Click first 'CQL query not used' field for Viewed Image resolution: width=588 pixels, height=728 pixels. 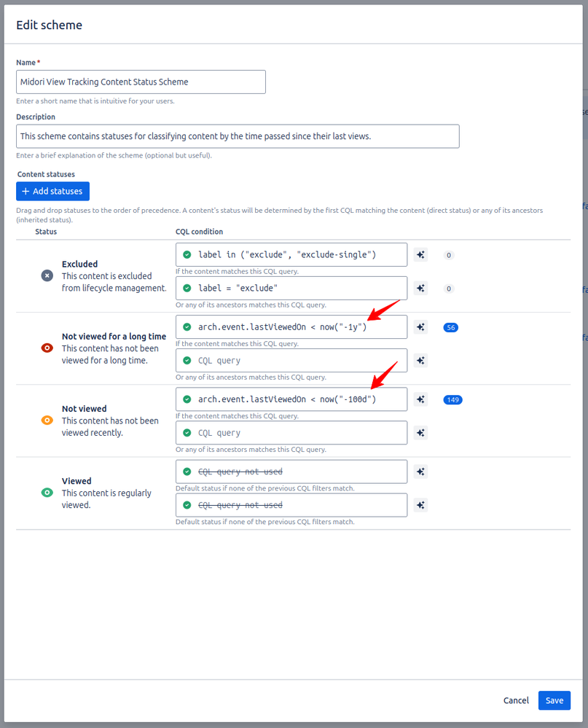tap(291, 471)
